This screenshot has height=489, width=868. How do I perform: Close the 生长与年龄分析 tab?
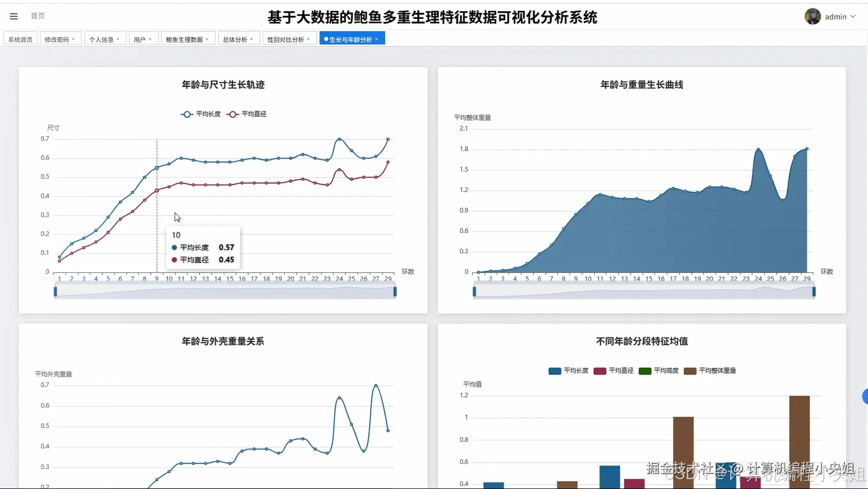tap(377, 39)
